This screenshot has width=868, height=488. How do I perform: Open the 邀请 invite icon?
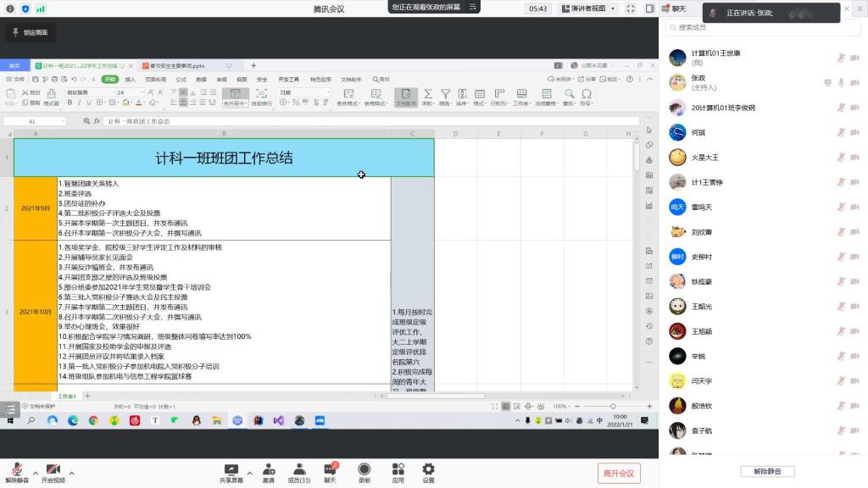pyautogui.click(x=268, y=470)
